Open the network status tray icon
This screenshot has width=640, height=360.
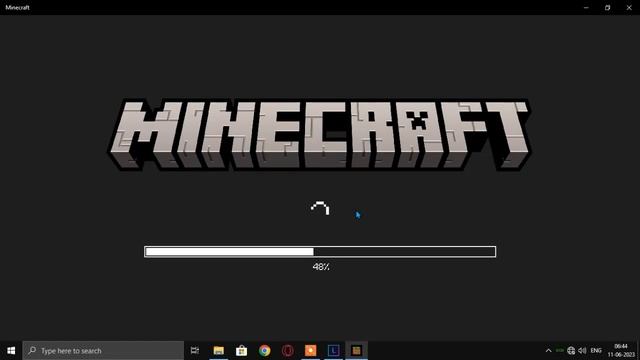[571, 351]
